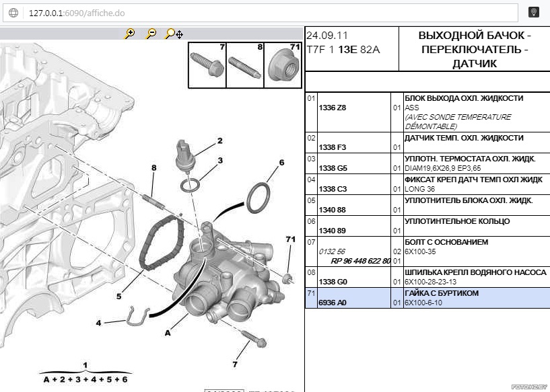This screenshot has height=392, width=550.
Task: Click part number 1338 C3
Action: (x=333, y=189)
